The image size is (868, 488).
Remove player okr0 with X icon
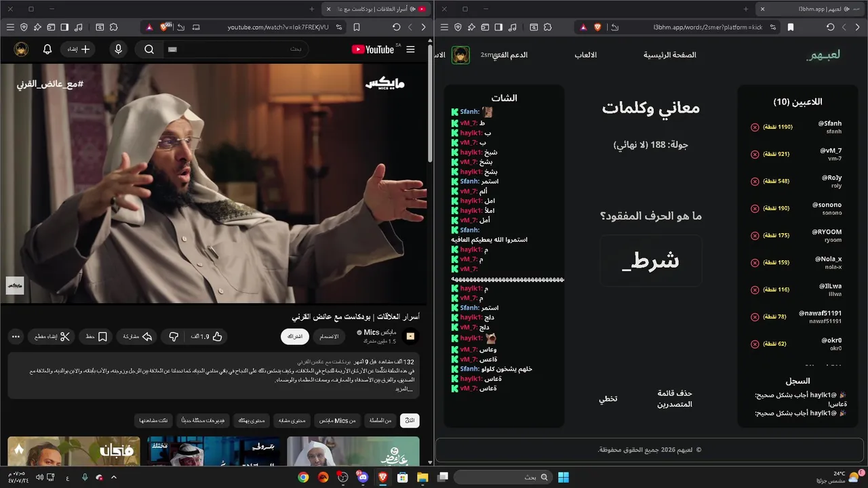755,344
